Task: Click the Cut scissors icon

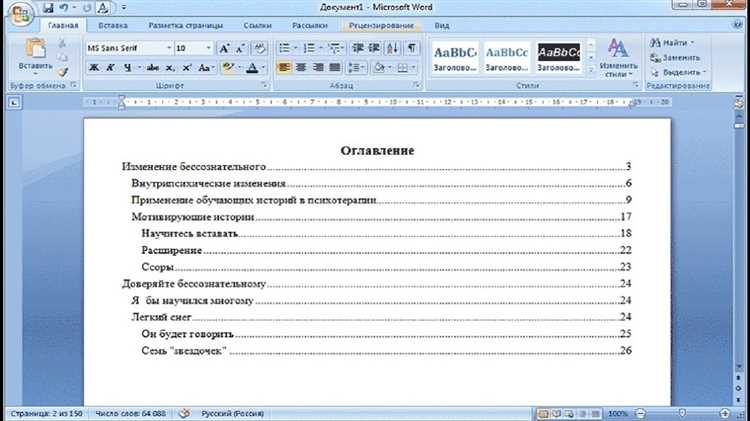Action: (63, 43)
